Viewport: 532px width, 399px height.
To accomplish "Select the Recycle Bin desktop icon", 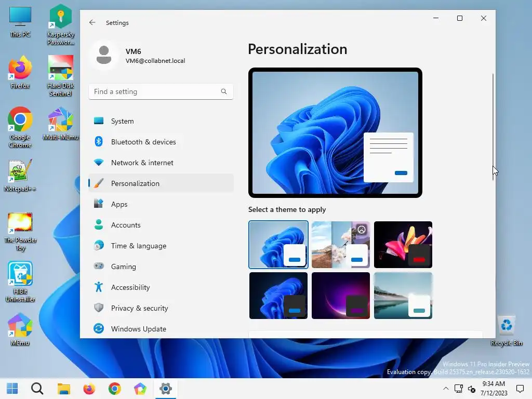I will coord(506,331).
